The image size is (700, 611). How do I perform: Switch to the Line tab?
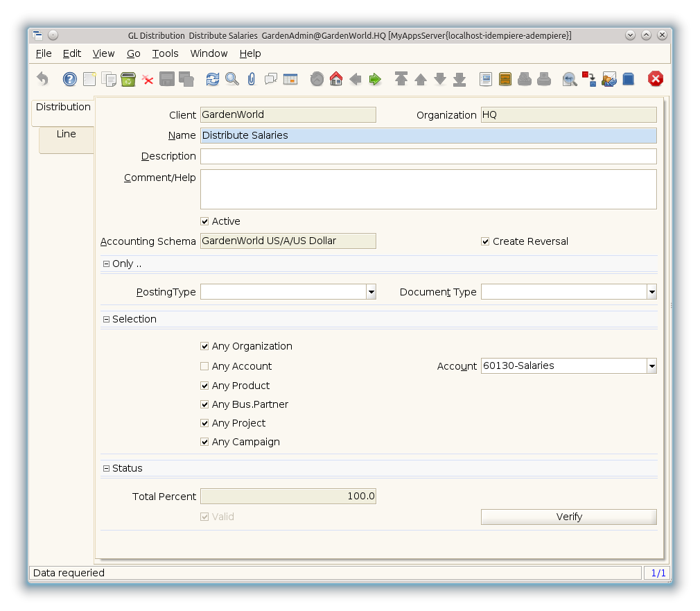[67, 134]
